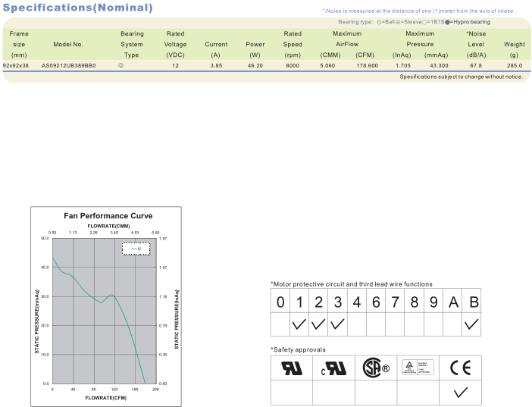Click the STATIC PRESSURE(InAq) axis label
Viewport: 532px width, 407px height.
point(177,319)
